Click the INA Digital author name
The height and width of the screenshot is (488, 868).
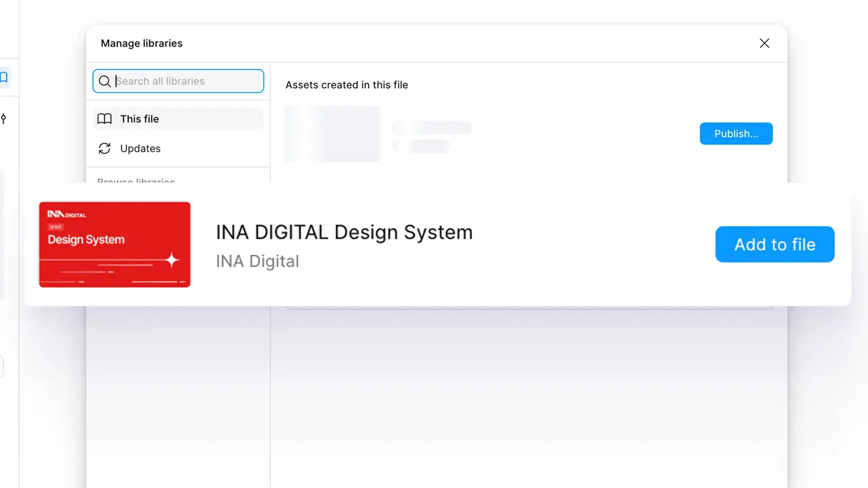tap(257, 261)
